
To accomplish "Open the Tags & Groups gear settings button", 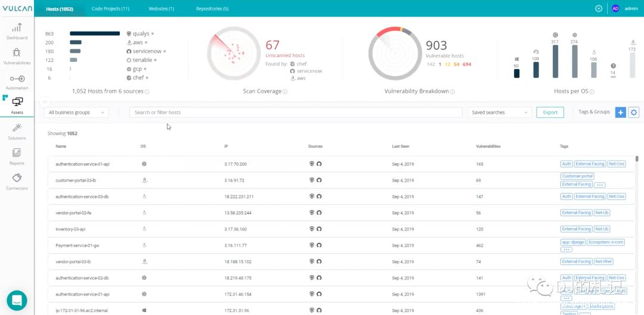I will coord(633,113).
